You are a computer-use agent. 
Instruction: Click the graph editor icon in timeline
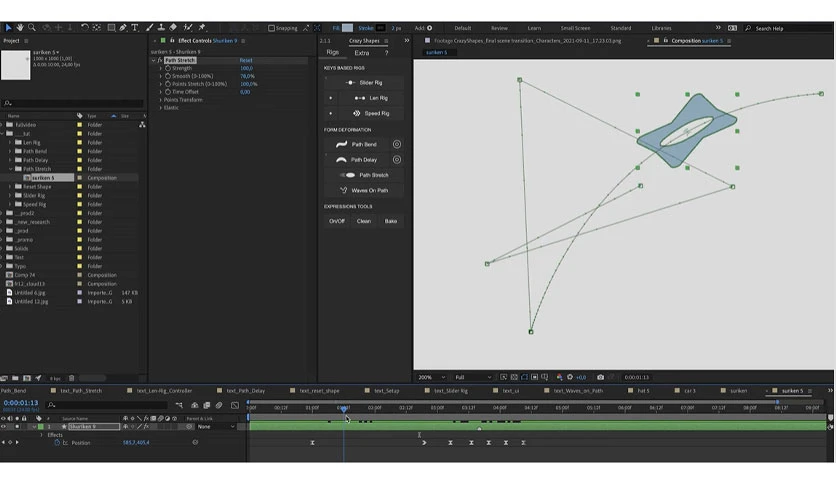point(235,406)
